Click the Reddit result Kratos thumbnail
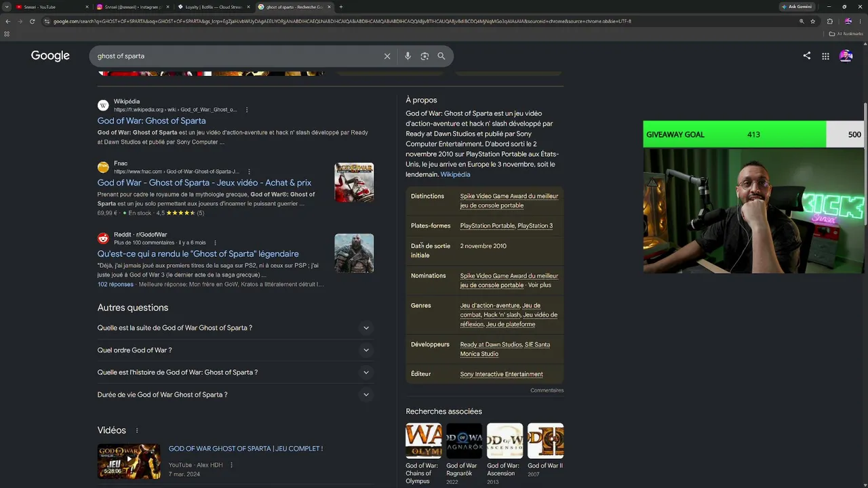The height and width of the screenshot is (488, 868). [354, 253]
